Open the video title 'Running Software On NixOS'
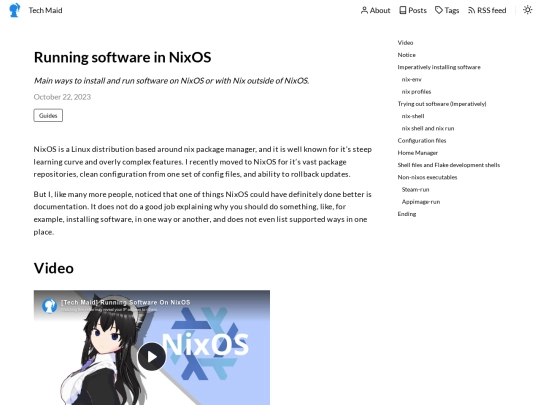540x405 pixels. pos(125,302)
